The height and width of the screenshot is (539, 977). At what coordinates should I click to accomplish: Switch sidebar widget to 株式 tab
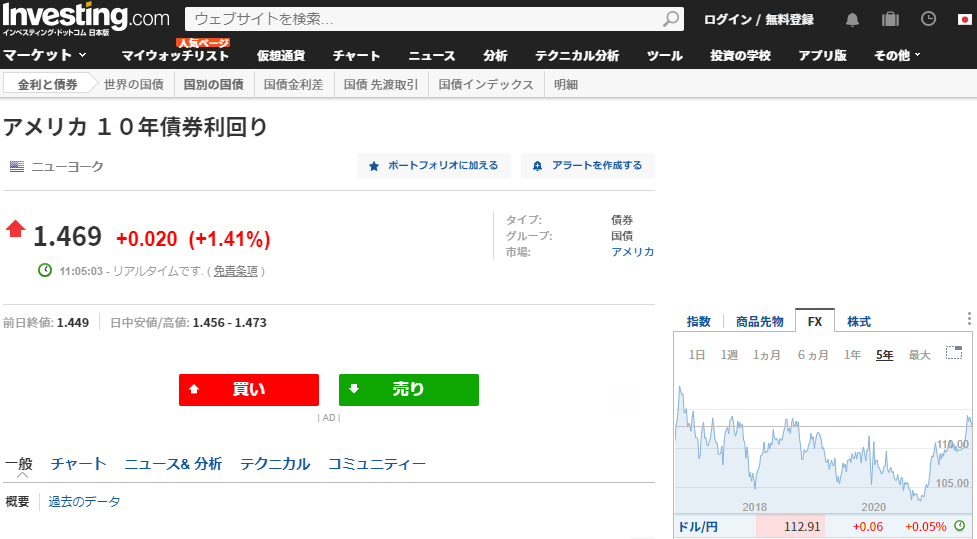[859, 322]
